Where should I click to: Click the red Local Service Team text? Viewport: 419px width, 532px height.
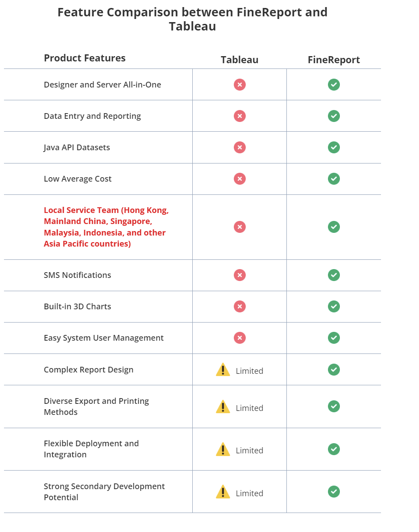click(x=106, y=227)
